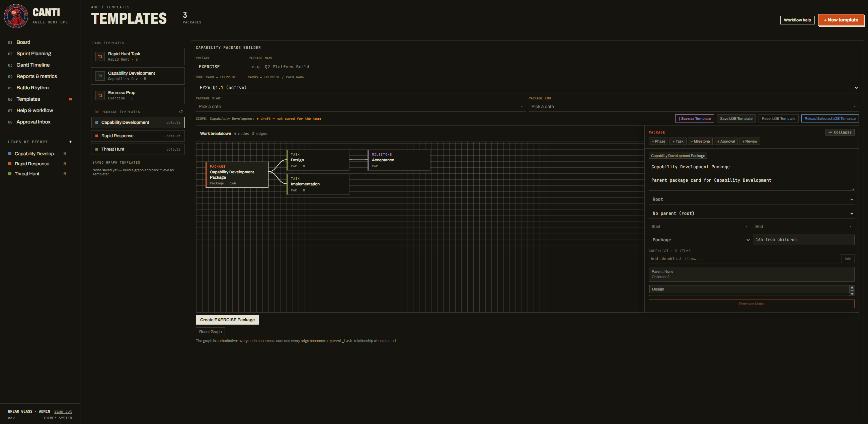
Task: Create a new template
Action: coord(841,20)
